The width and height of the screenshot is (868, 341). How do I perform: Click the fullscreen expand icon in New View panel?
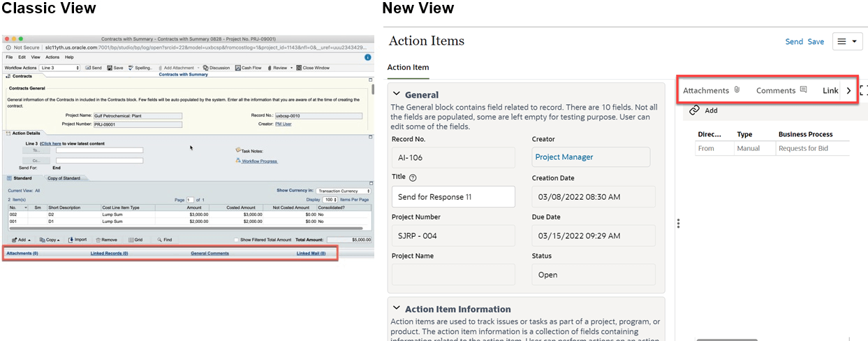(864, 90)
